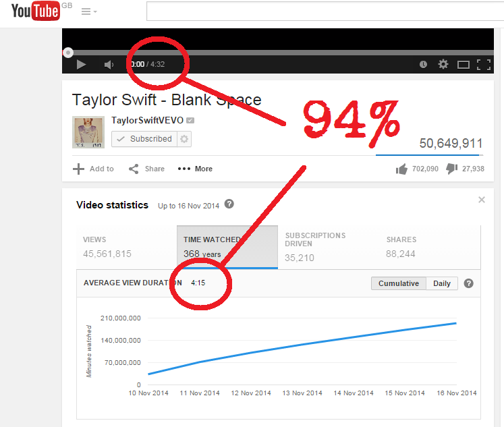Click Add to button
Screen dimensions: 504x427
tap(93, 169)
